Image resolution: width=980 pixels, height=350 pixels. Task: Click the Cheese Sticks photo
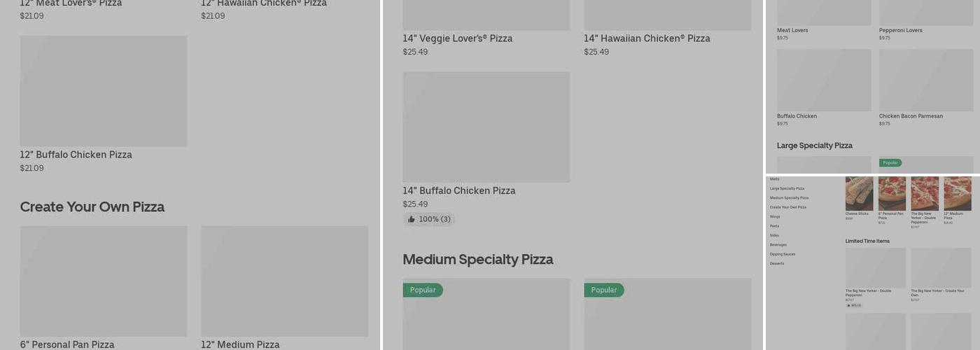pos(859,193)
